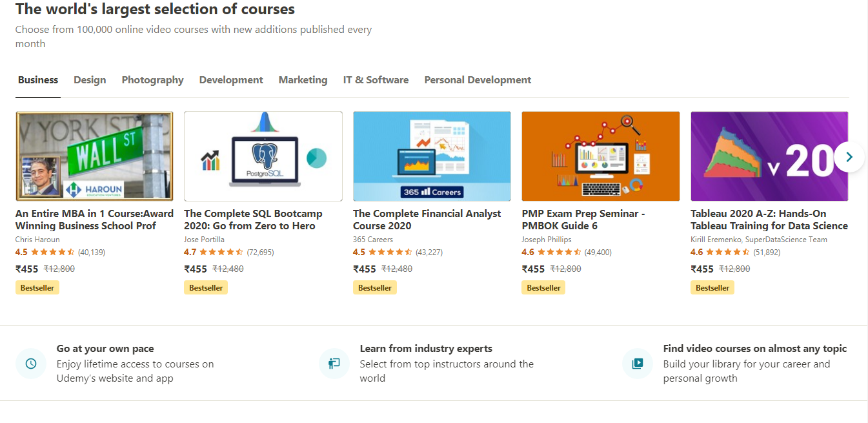Switch to the Personal Development tab

[478, 80]
